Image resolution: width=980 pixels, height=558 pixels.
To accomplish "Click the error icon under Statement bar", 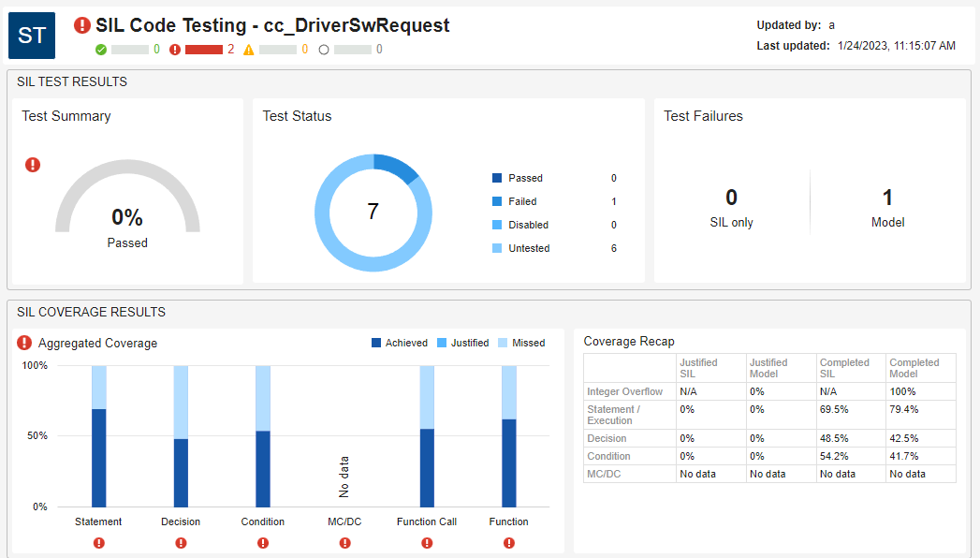I will (99, 543).
